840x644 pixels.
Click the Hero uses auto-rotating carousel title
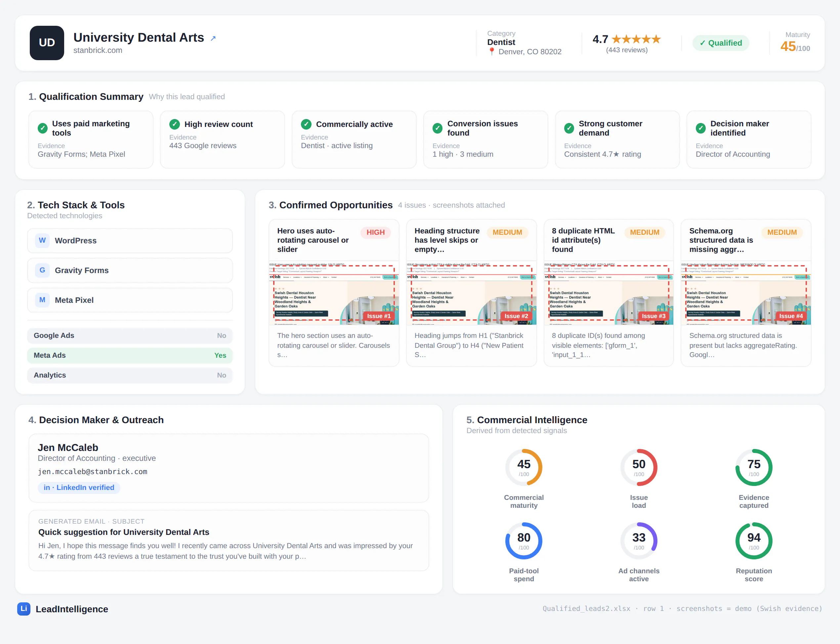(x=313, y=240)
